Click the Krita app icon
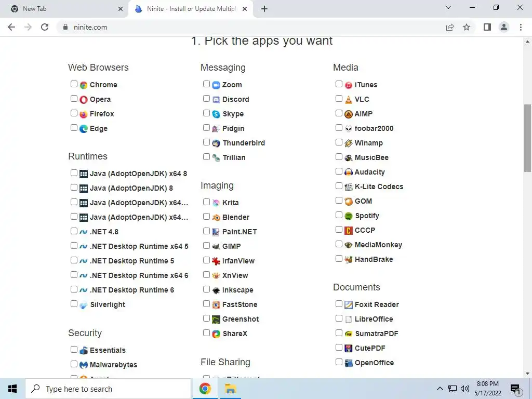This screenshot has width=532, height=399. pyautogui.click(x=216, y=203)
